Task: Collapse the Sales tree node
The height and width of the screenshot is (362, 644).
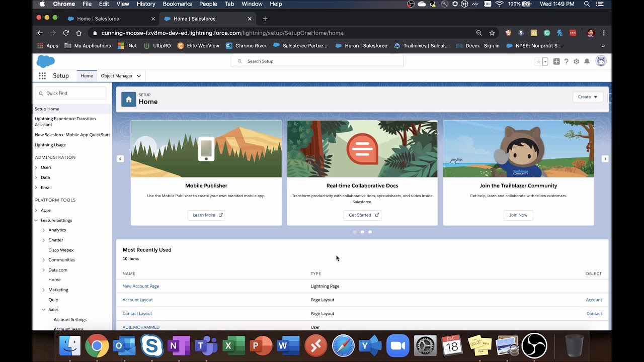Action: [x=44, y=310]
